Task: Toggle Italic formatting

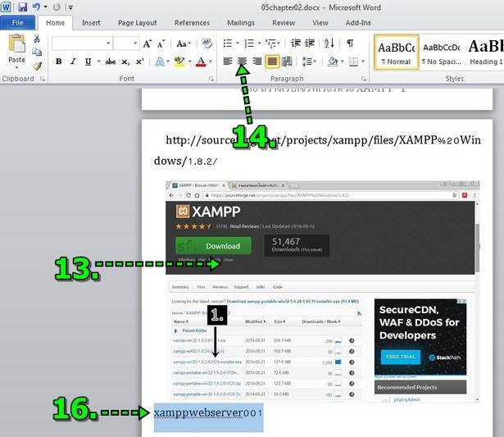Action: click(x=73, y=61)
